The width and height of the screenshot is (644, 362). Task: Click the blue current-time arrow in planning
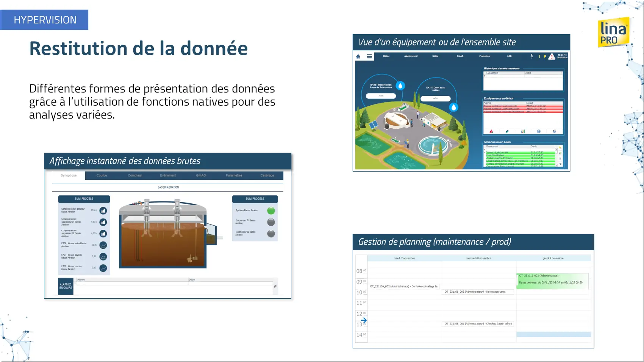pos(364,320)
